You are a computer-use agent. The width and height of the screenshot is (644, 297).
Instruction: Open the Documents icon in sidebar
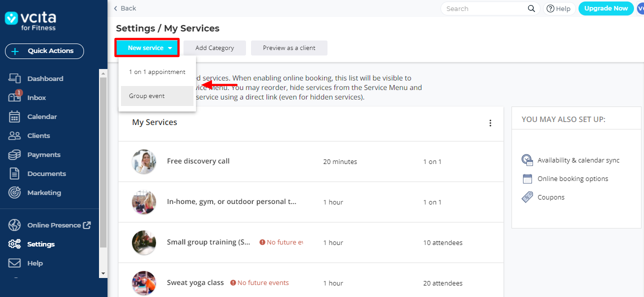14,173
